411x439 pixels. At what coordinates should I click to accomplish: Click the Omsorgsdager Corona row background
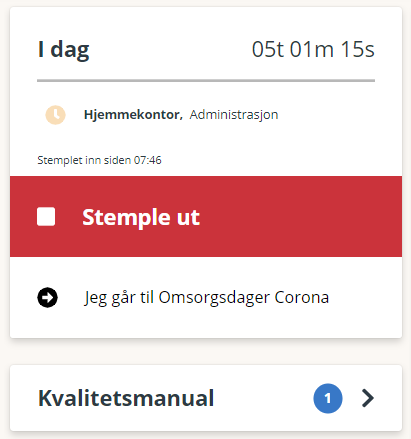click(206, 297)
